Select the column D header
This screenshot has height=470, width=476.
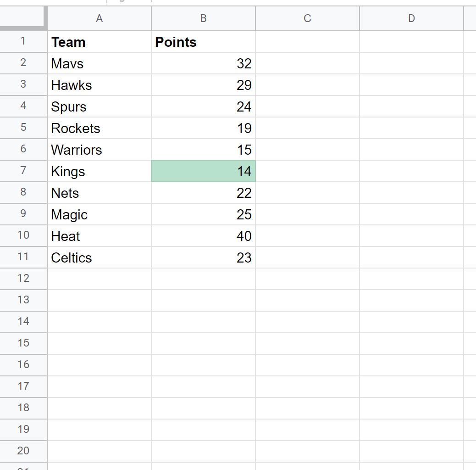412,18
